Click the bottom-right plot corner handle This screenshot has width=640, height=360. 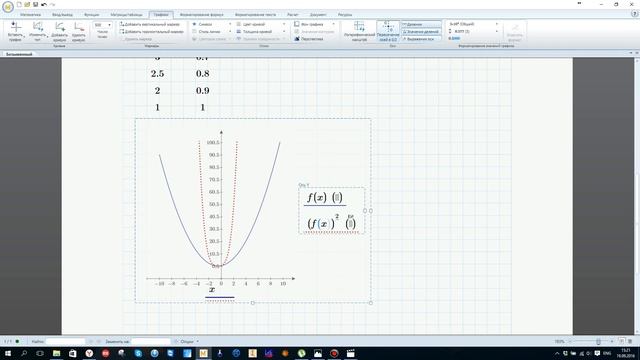click(x=371, y=303)
